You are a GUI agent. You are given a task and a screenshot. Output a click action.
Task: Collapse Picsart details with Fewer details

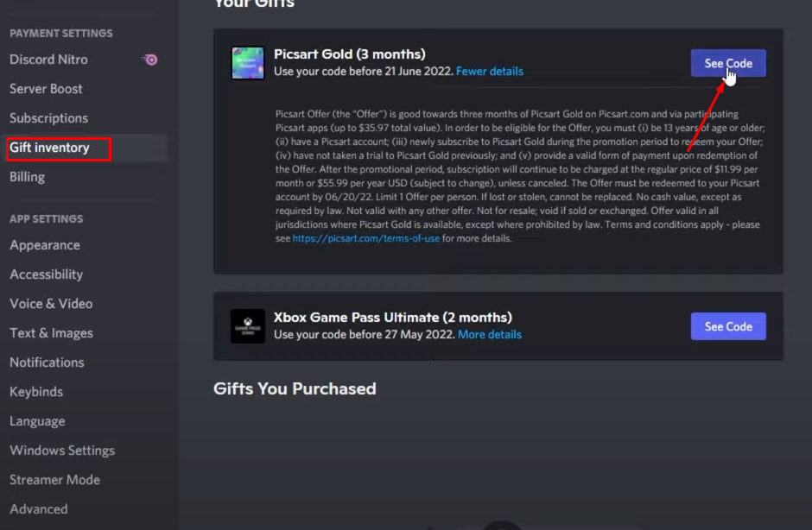pos(489,72)
